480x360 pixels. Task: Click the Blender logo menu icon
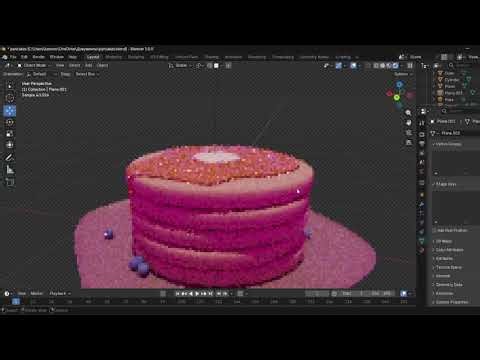5,57
